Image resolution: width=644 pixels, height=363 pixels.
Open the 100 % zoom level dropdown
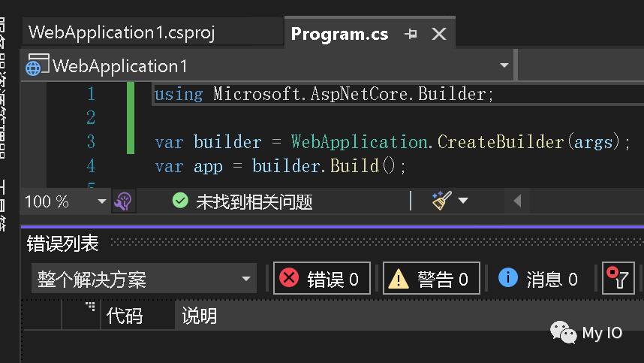(x=101, y=201)
